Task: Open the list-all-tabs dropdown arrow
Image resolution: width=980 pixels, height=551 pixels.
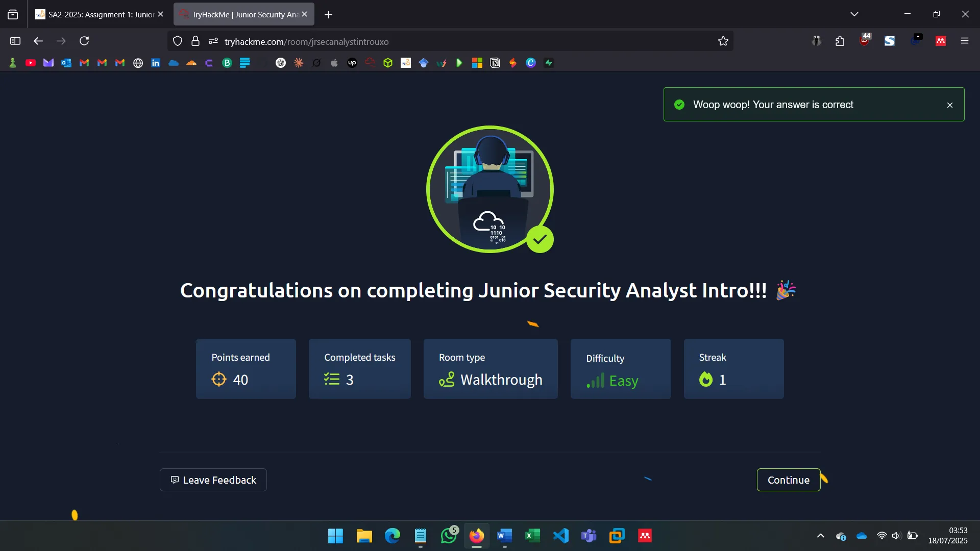Action: [854, 14]
